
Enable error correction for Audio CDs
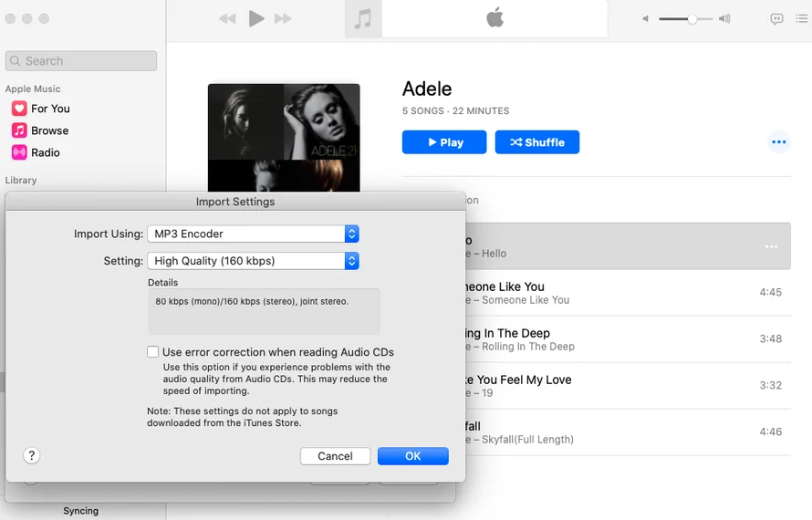[153, 352]
